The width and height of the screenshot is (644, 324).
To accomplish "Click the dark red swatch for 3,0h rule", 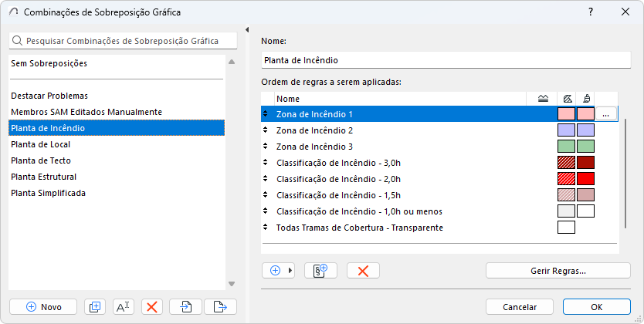I will [x=585, y=163].
